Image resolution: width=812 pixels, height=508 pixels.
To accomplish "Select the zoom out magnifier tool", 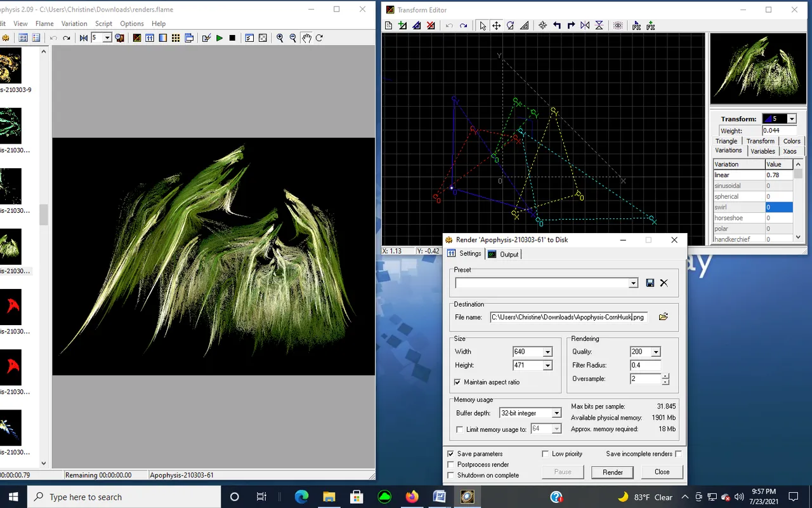I will [292, 38].
